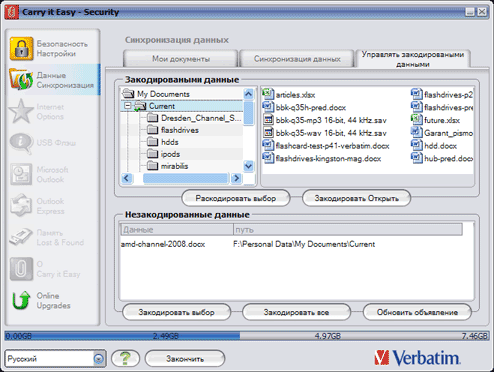The width and height of the screenshot is (494, 372).
Task: Click the vertical scrollbar thumb of folder tree
Action: tap(248, 113)
